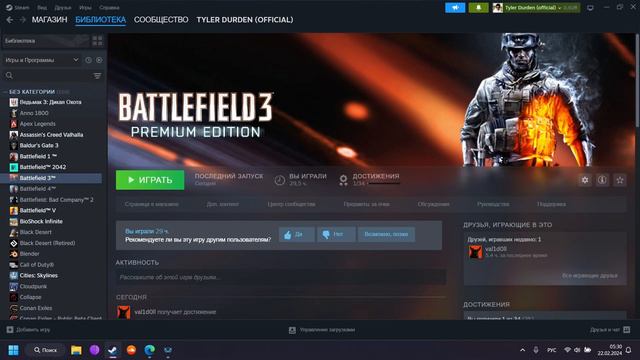Open downloads management at bottom bar
The image size is (640, 360).
click(322, 330)
